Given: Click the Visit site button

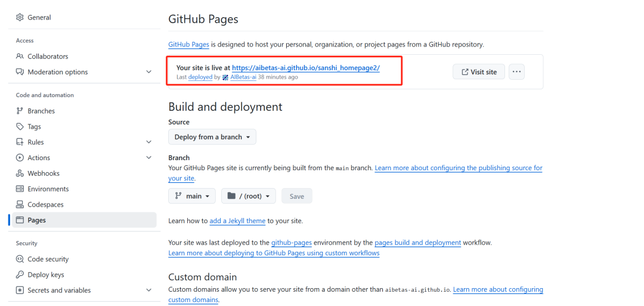Looking at the screenshot, I should point(479,72).
